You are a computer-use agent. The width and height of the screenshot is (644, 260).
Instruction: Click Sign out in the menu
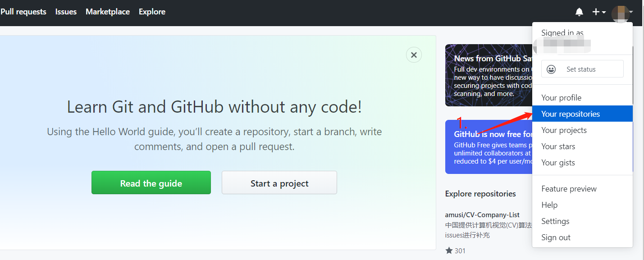(582, 237)
